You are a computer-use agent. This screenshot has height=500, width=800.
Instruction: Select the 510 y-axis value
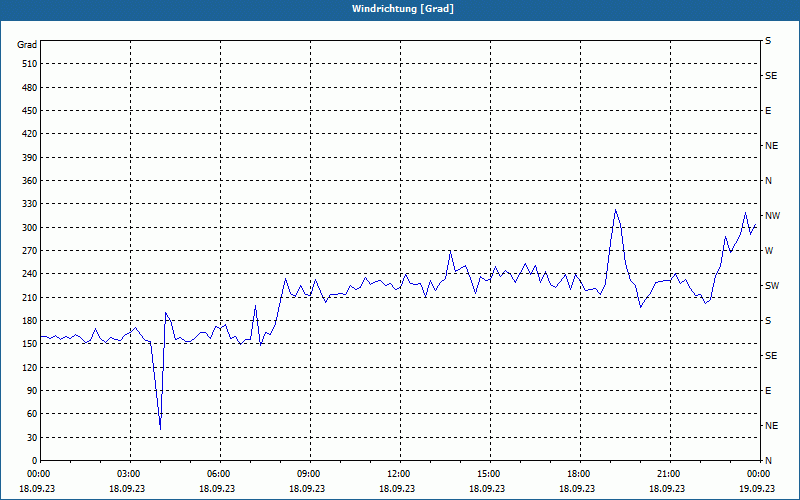click(30, 64)
